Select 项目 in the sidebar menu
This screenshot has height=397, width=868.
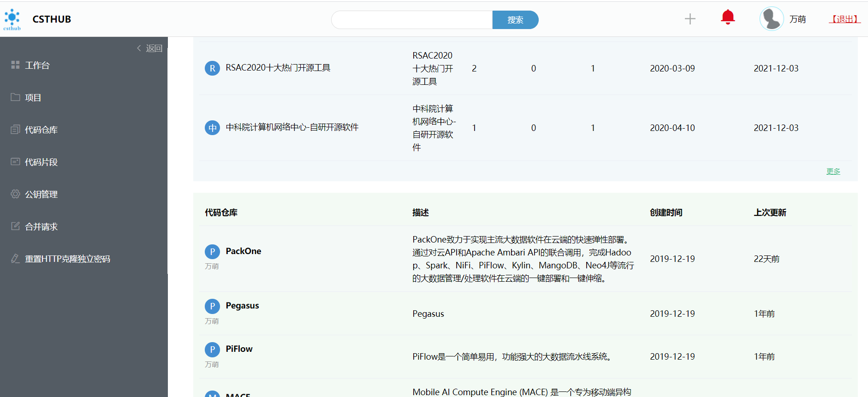point(33,98)
